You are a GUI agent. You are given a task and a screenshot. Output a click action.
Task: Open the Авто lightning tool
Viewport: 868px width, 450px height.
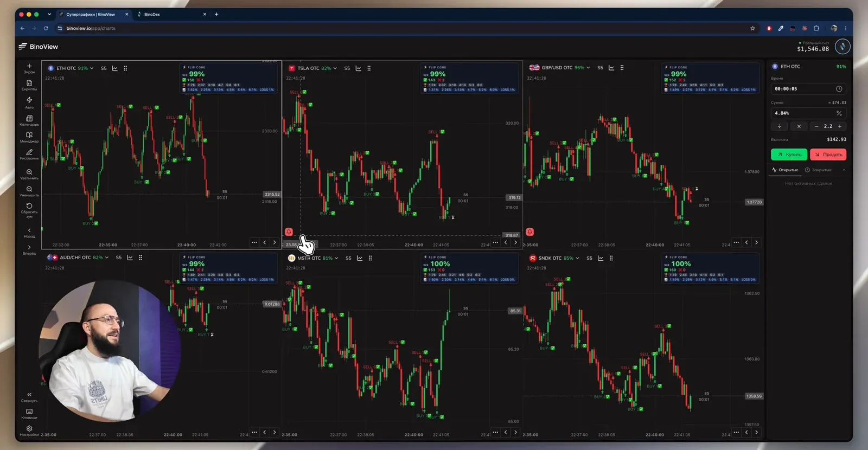point(29,102)
